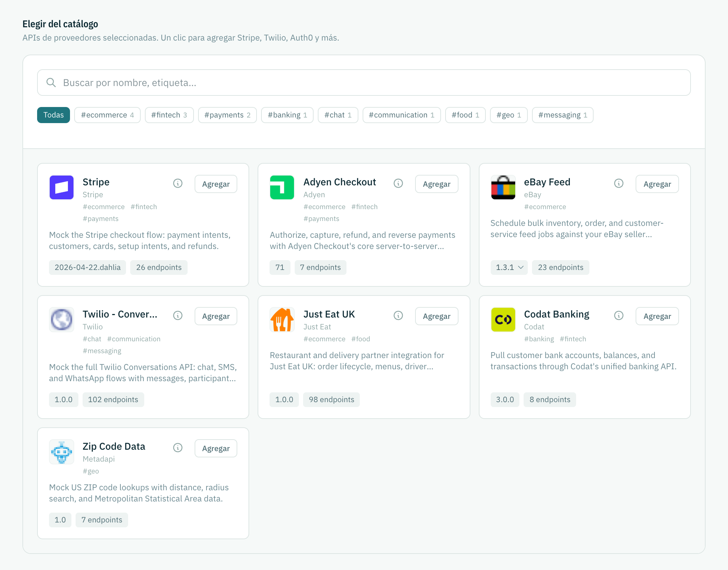Screen dimensions: 728x570
Task: View info for Codat Banking
Action: [x=619, y=315]
